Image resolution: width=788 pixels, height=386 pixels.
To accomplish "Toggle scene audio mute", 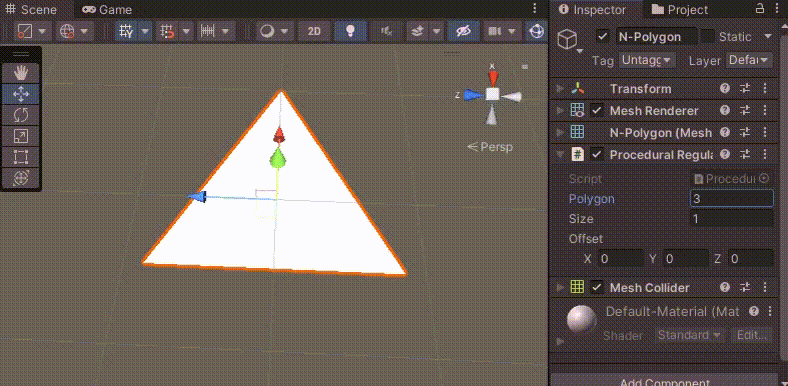I will [386, 32].
